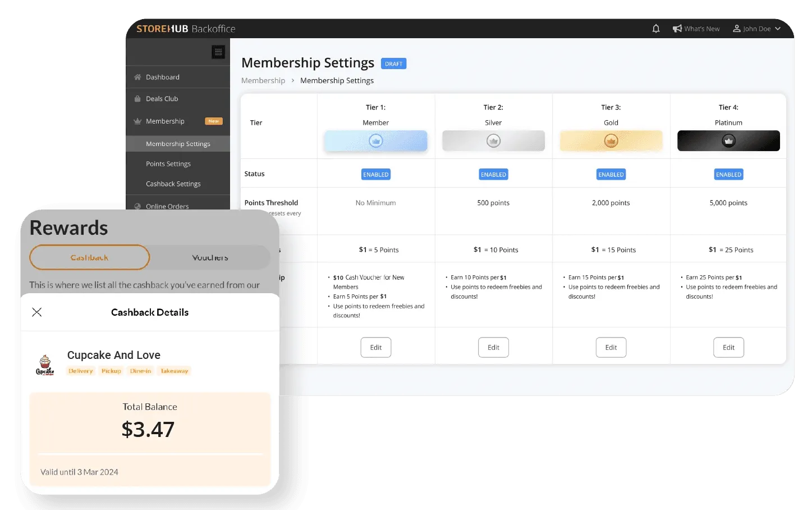Viewport: 812px width, 510px height.
Task: Open Points Settings submenu item
Action: pos(168,164)
